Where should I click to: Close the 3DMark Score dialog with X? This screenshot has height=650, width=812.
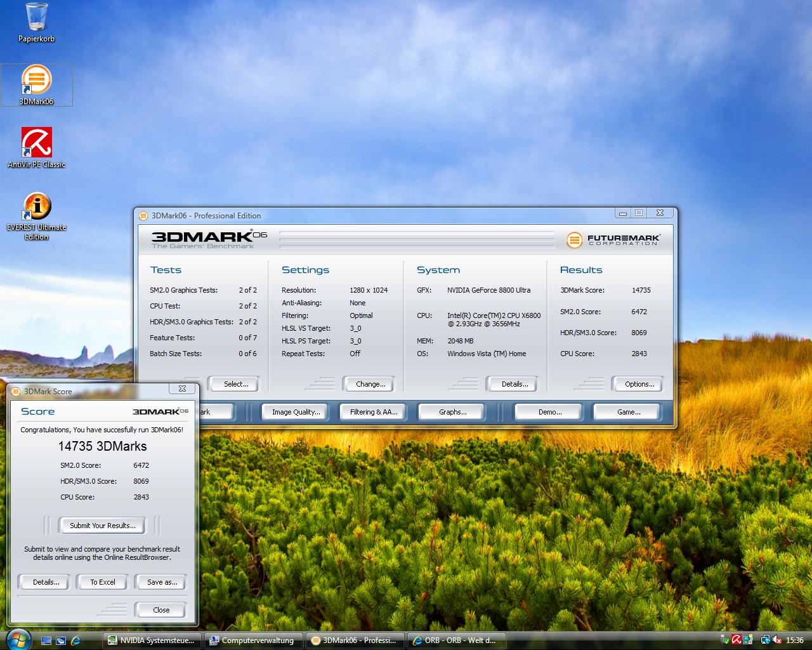(182, 388)
